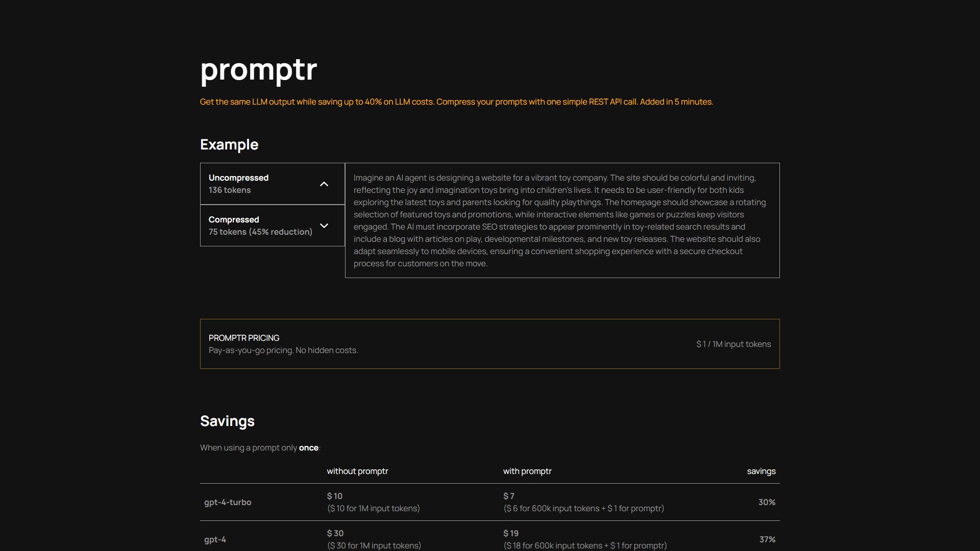Click the bold word 'once' in savings text
Screen dimensions: 980x551
click(x=308, y=447)
